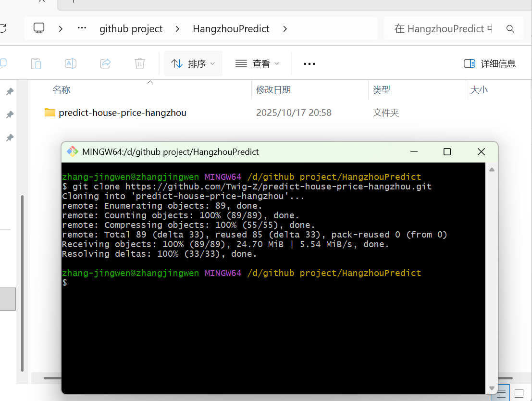Click the third pin icon in navigation pane
Viewport: 532px width, 401px height.
(10, 138)
